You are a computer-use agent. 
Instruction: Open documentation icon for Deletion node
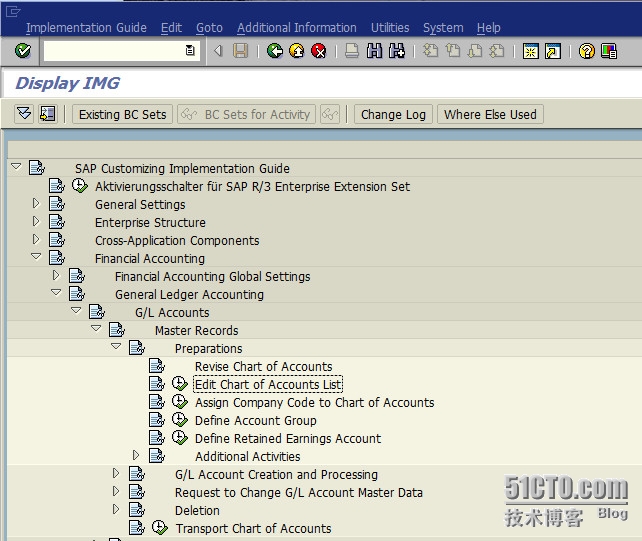click(x=137, y=510)
